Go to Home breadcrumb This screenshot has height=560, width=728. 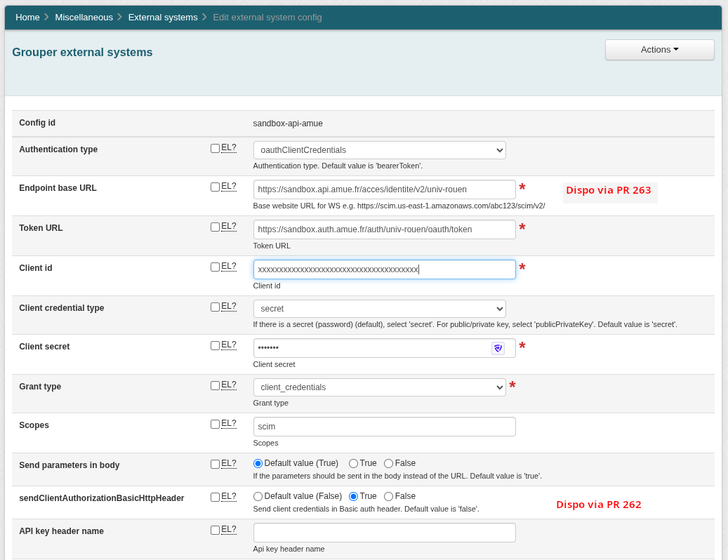pos(27,17)
